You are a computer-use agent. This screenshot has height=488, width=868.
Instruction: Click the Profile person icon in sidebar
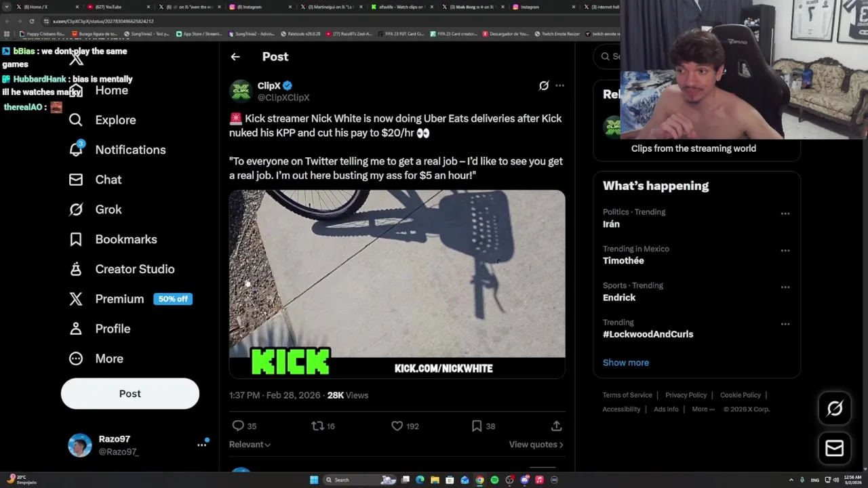point(76,329)
